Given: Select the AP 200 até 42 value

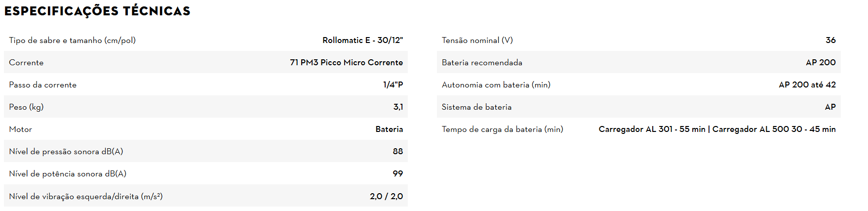Looking at the screenshot, I should (x=807, y=84).
